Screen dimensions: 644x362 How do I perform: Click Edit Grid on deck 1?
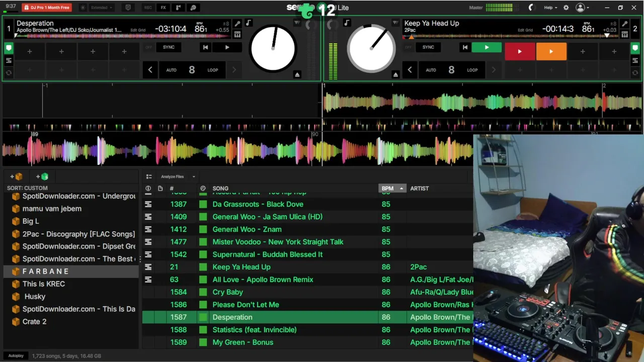click(138, 30)
